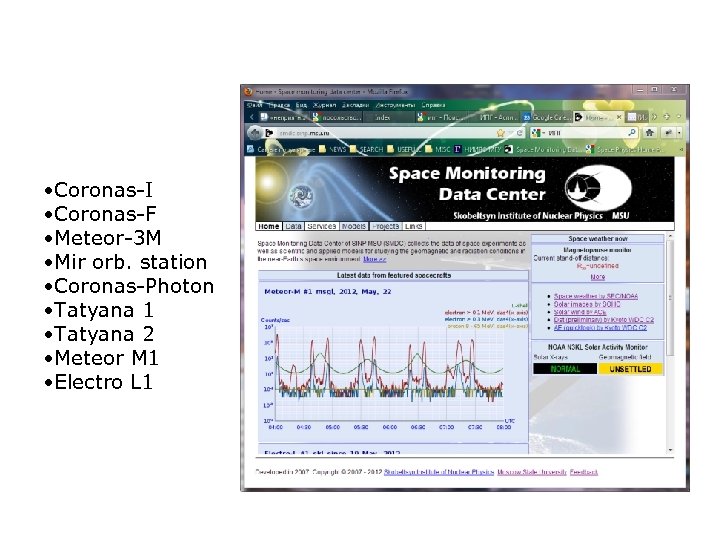Viewport: 720px width, 540px height.
Task: Click the scrollbar up arrow
Action: [x=670, y=236]
